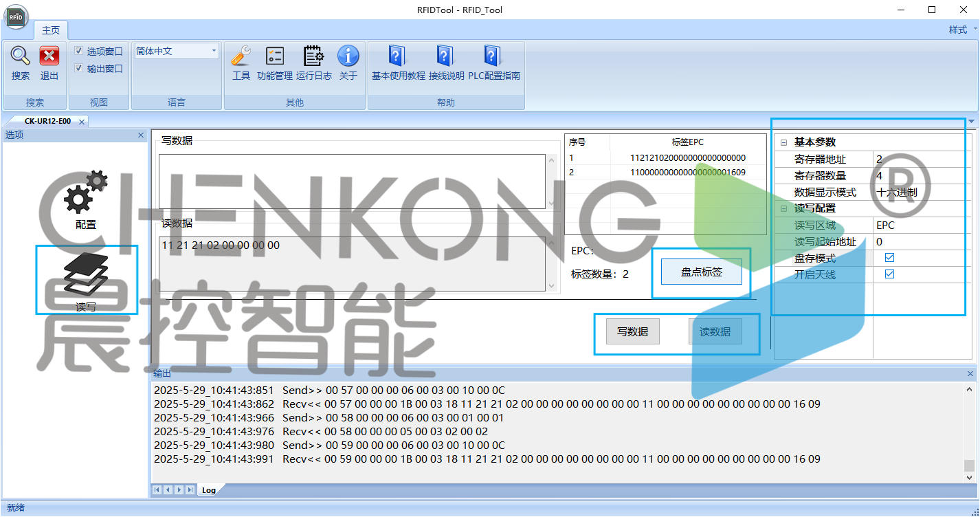This screenshot has width=980, height=517.
Task: Click the 读数据 button
Action: 715,331
